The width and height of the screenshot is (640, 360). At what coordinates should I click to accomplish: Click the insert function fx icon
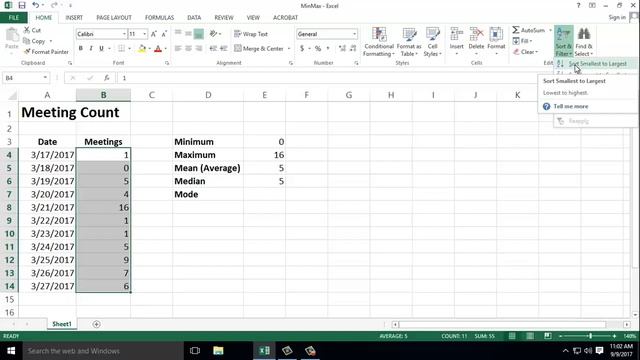[107, 78]
